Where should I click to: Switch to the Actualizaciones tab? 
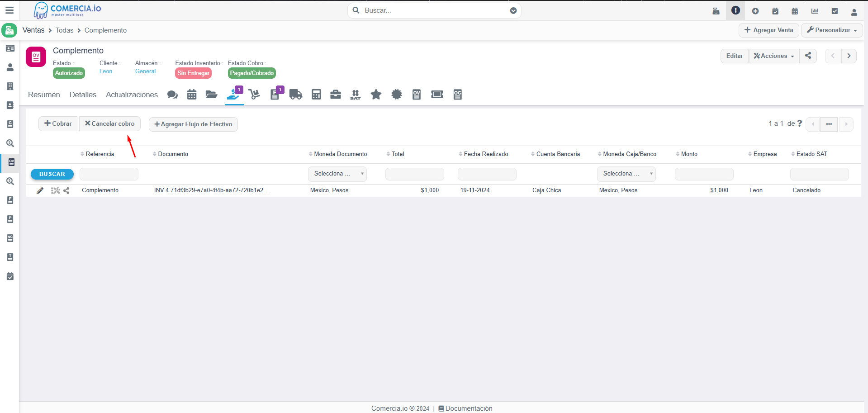coord(132,95)
